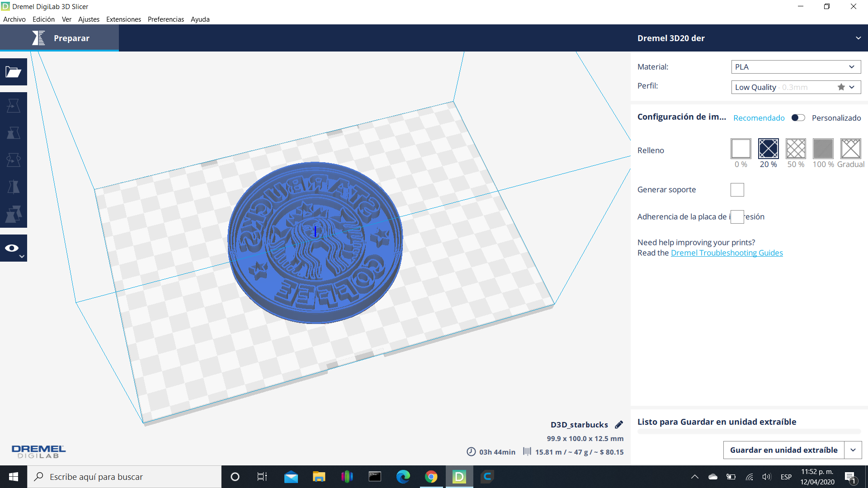Open the Ver menu

coord(66,19)
